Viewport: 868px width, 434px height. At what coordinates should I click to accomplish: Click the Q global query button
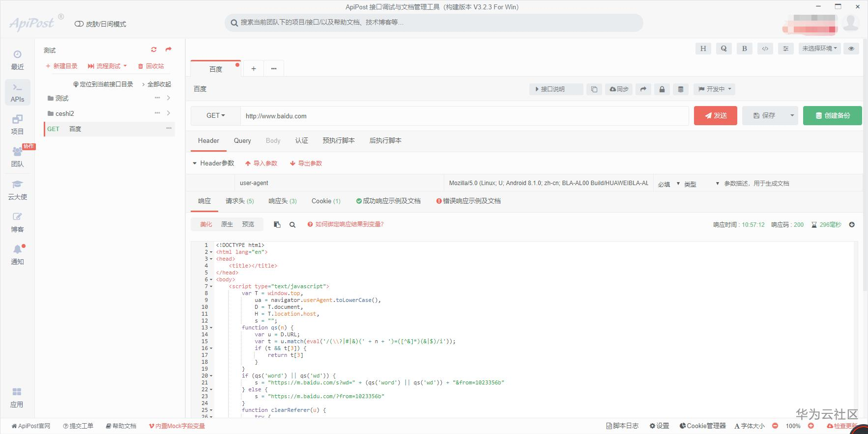pos(723,49)
